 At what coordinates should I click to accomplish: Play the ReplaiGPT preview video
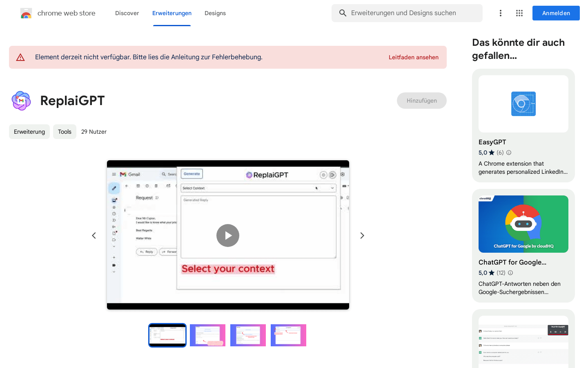(228, 236)
